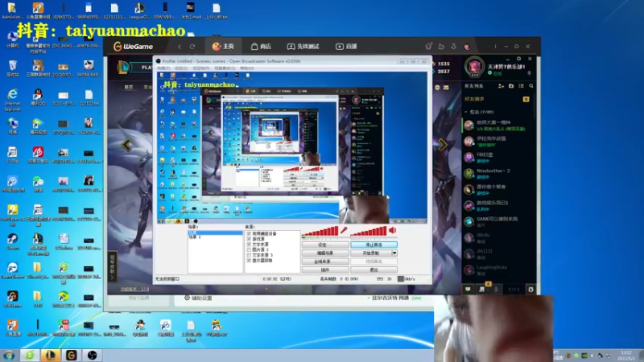
Task: Open the add friend icon in friends panel
Action: pos(501,86)
